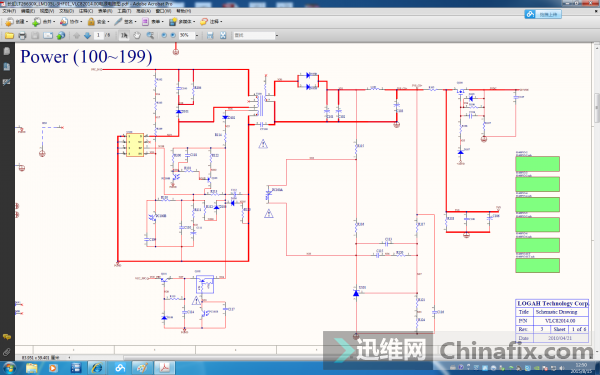Viewport: 600px width, 375px height.
Task: Expand the zoom percentage dropdown
Action: pyautogui.click(x=197, y=36)
